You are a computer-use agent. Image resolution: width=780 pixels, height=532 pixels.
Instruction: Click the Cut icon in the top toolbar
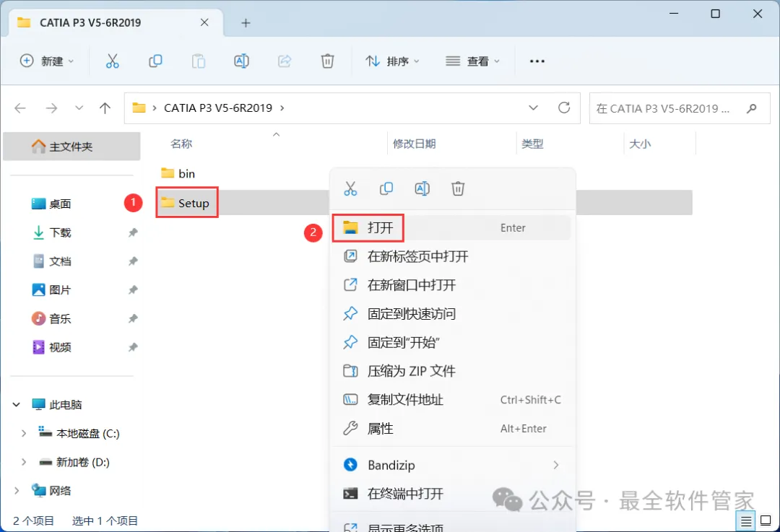pos(113,61)
